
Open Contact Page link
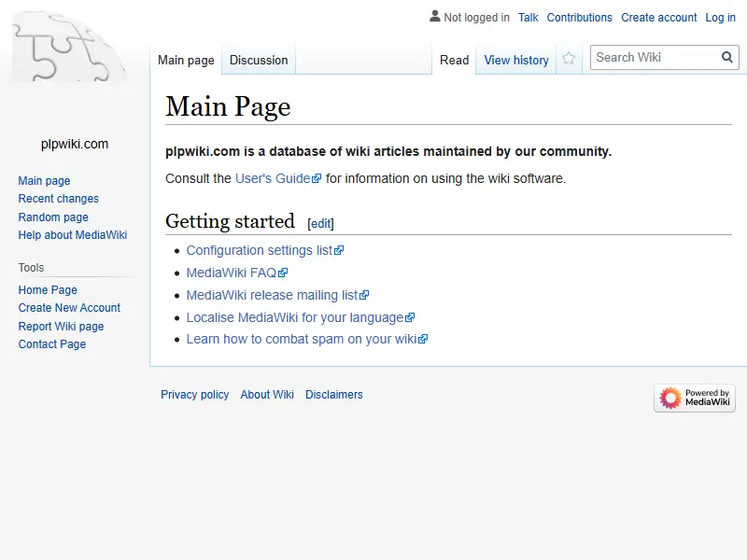(x=52, y=343)
